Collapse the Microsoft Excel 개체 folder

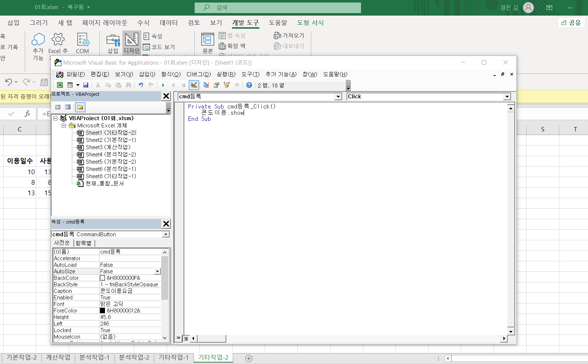(x=64, y=126)
